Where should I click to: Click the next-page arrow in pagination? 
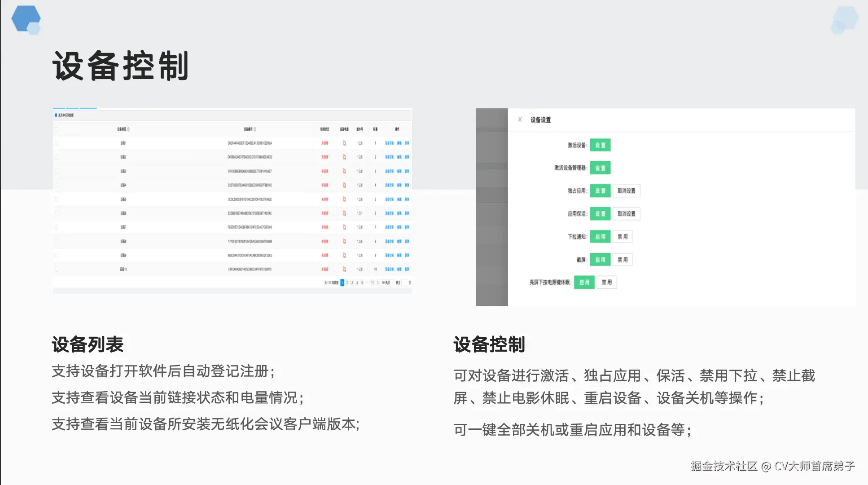point(378,282)
